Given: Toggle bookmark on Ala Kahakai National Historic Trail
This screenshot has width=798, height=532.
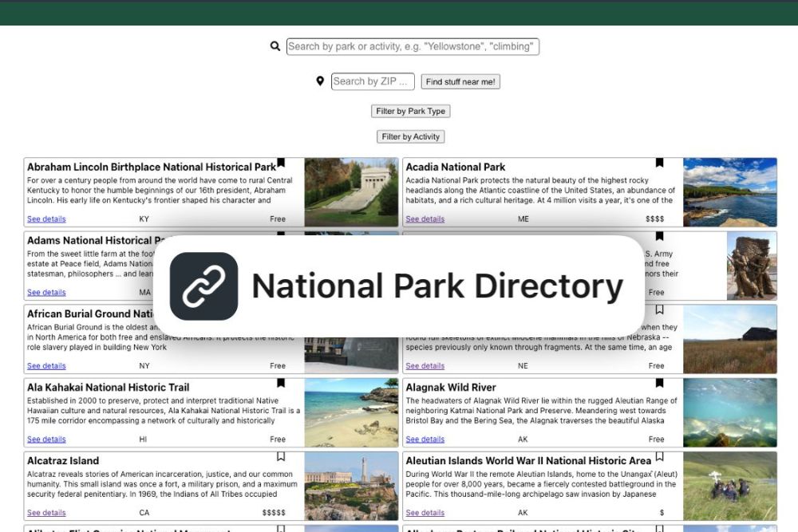Looking at the screenshot, I should 281,383.
